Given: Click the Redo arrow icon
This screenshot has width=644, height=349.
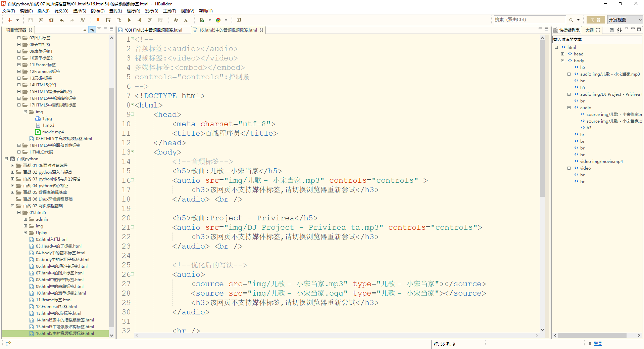Looking at the screenshot, I should tap(72, 20).
